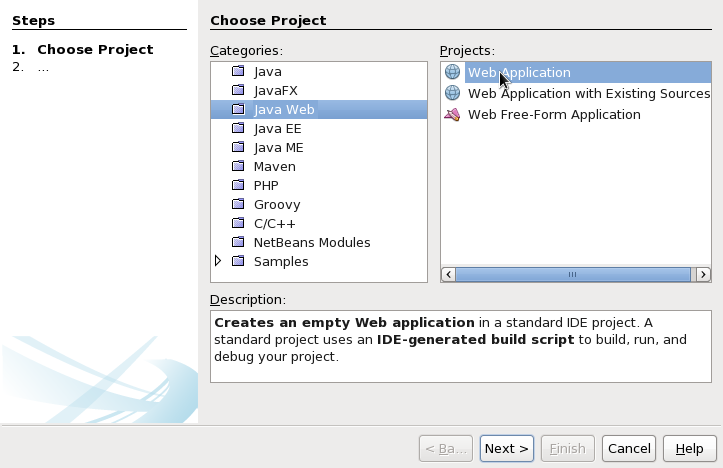
Task: Click the Java ME folder icon
Action: click(x=238, y=147)
